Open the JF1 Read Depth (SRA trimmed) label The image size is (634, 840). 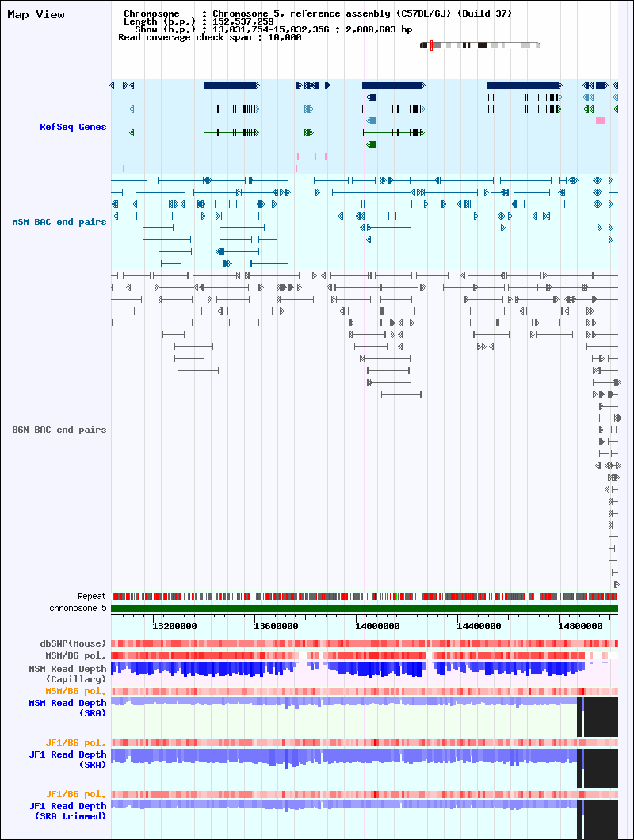68,811
